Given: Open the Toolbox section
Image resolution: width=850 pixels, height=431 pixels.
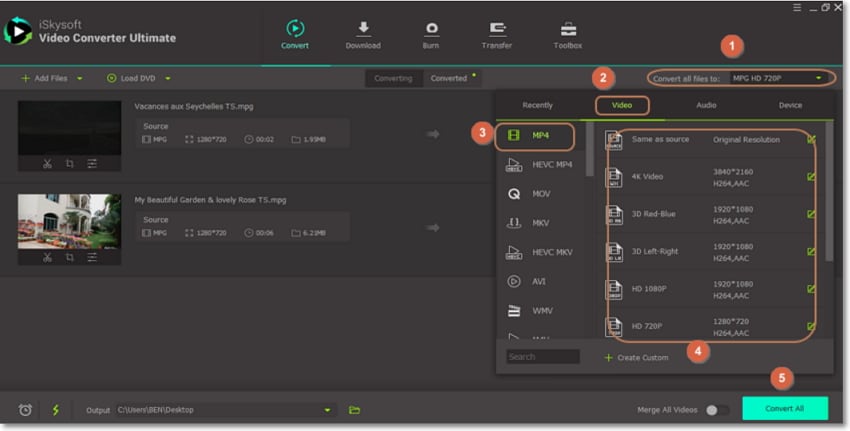Looking at the screenshot, I should [x=568, y=35].
